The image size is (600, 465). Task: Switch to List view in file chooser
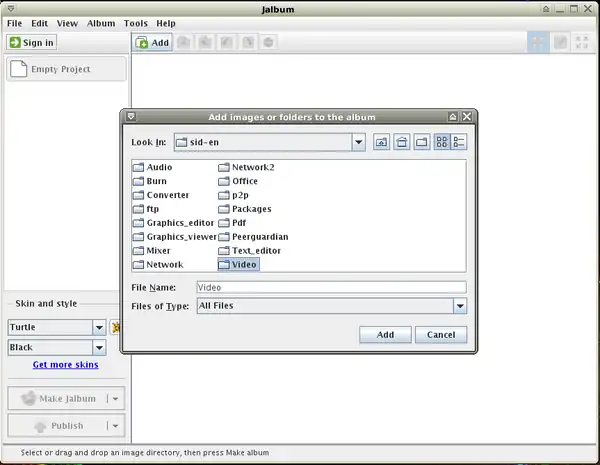point(441,143)
